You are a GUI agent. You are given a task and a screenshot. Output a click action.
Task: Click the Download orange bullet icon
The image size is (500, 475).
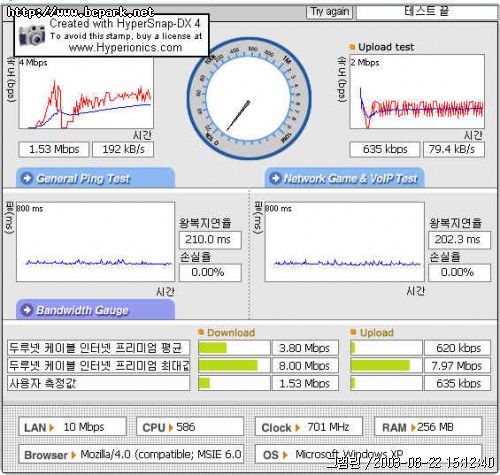(x=201, y=332)
